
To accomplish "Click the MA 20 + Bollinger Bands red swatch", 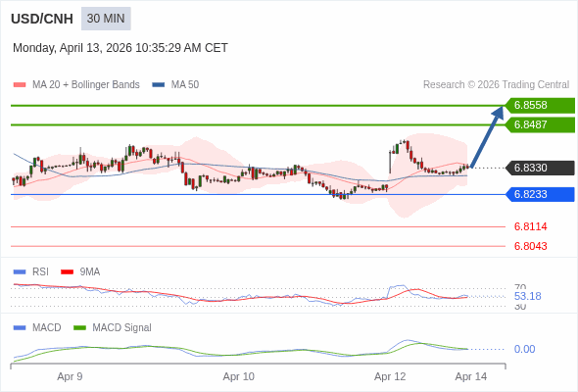I will coord(20,85).
